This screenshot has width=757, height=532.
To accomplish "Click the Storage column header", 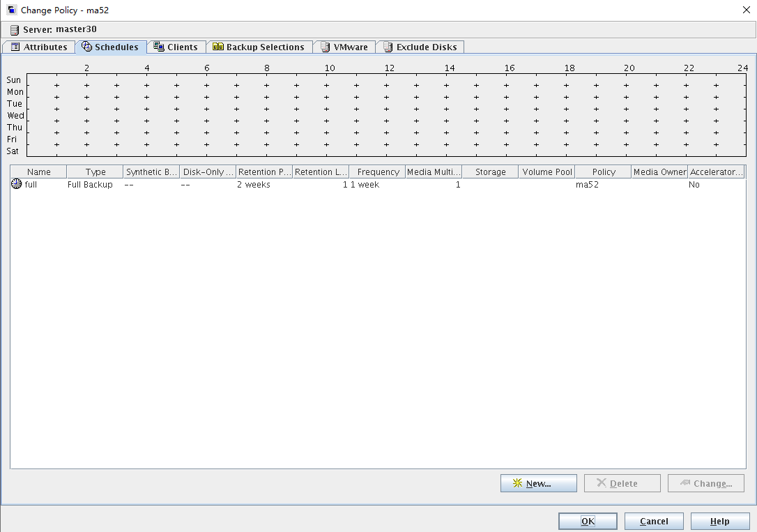I will (x=490, y=172).
